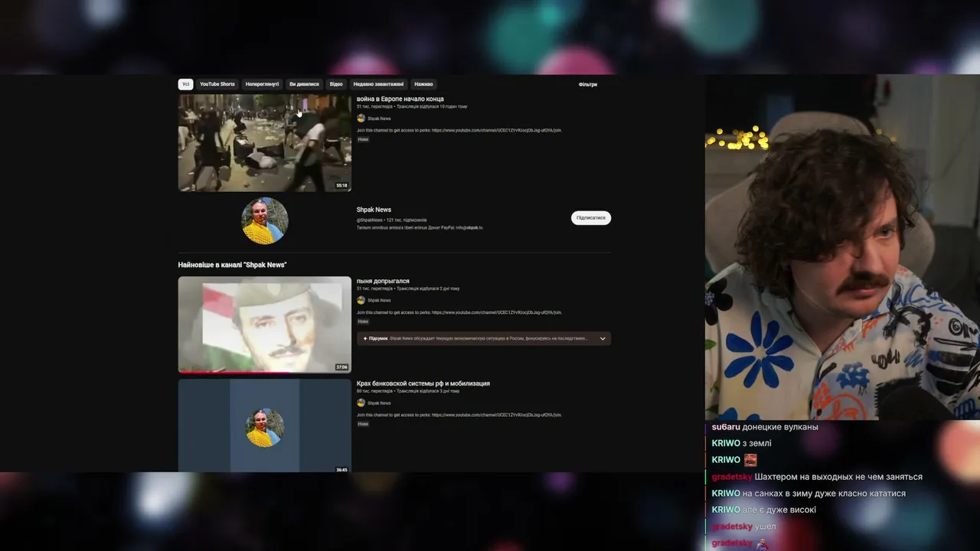
Task: Click 'Shpak News' name under 'Крах банковской системы' video
Action: click(379, 403)
